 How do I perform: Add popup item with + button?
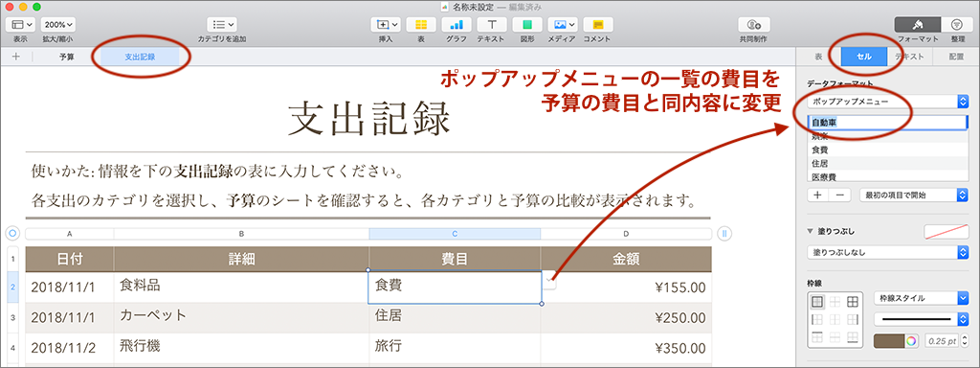tap(817, 195)
